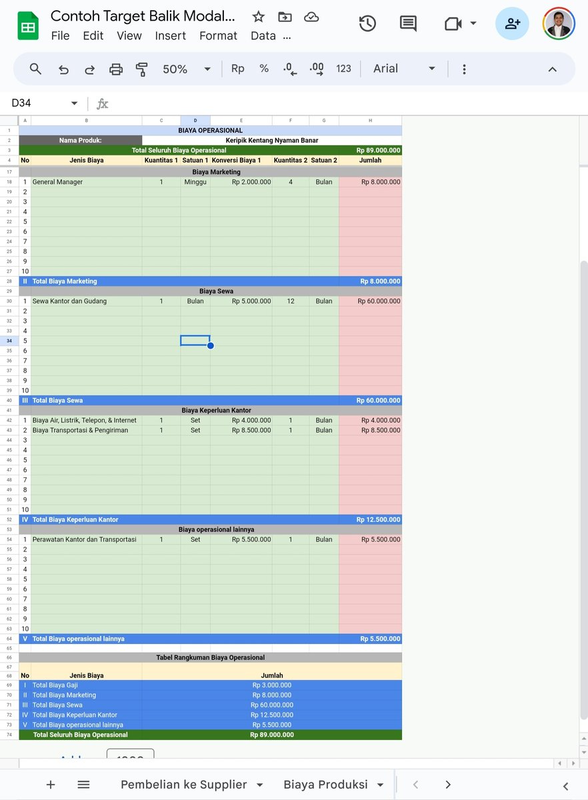Click the vertical scrollbar thumb
This screenshot has width=588, height=800.
pyautogui.click(x=584, y=490)
